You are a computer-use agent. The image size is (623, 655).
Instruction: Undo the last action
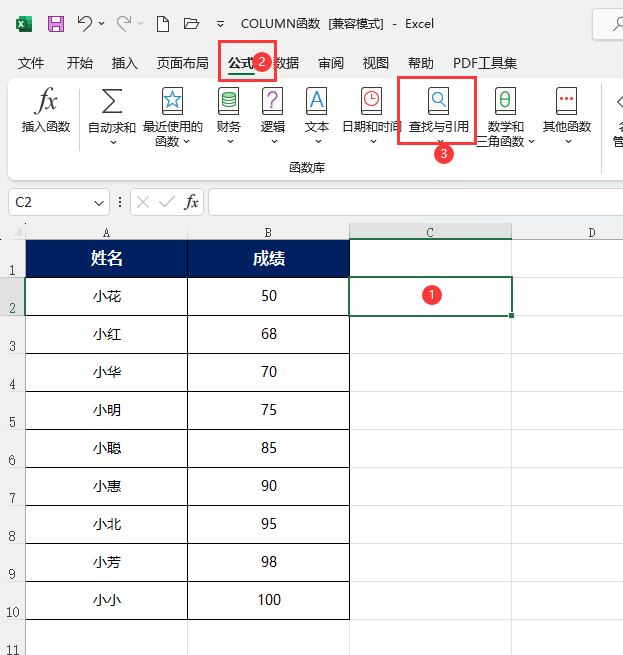coord(85,23)
